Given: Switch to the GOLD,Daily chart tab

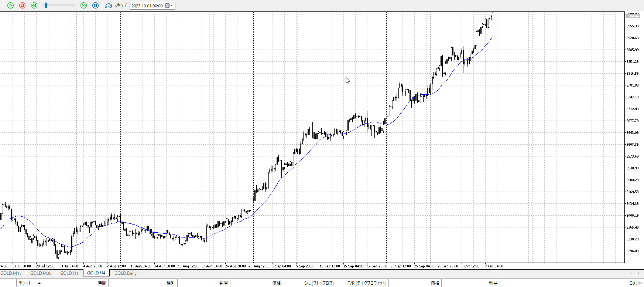Looking at the screenshot, I should [x=125, y=273].
